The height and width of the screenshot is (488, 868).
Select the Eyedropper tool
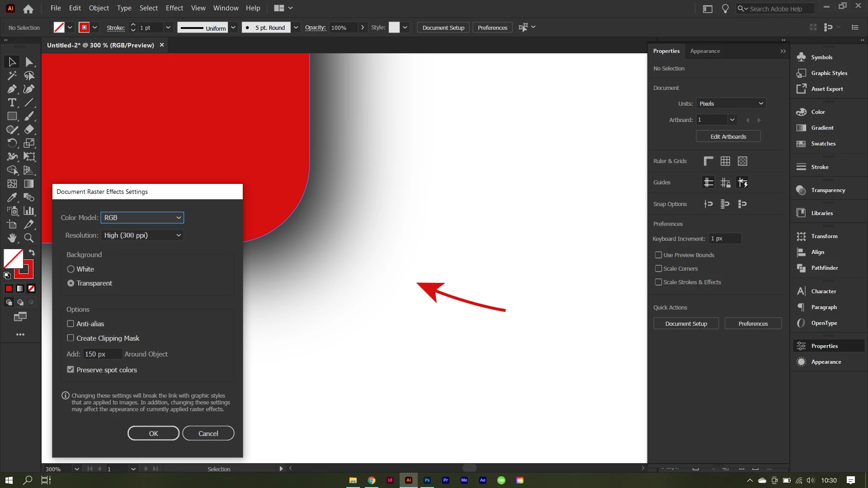[12, 197]
